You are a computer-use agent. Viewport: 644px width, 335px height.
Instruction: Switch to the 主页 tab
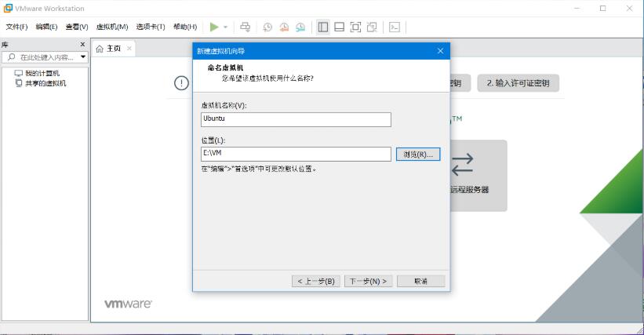click(113, 49)
